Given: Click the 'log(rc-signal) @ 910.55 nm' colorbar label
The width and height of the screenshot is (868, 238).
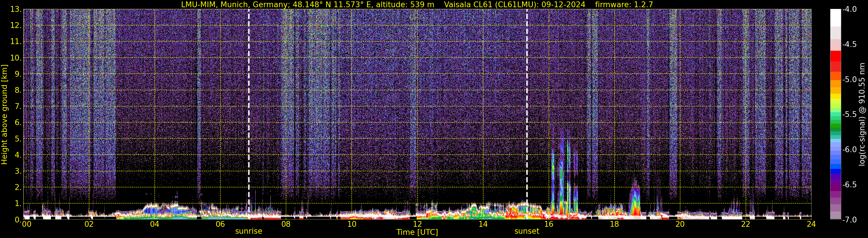Looking at the screenshot, I should click(862, 115).
